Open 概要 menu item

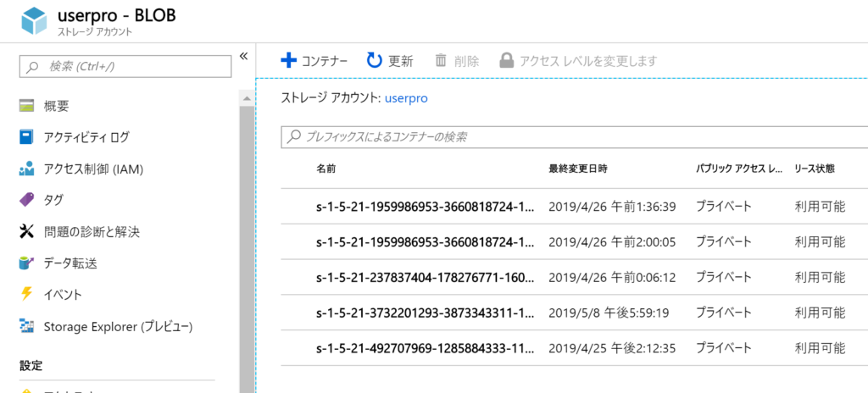57,106
